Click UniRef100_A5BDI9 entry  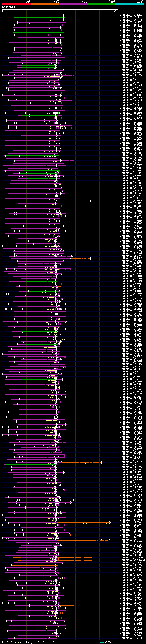pyautogui.click(x=131, y=226)
